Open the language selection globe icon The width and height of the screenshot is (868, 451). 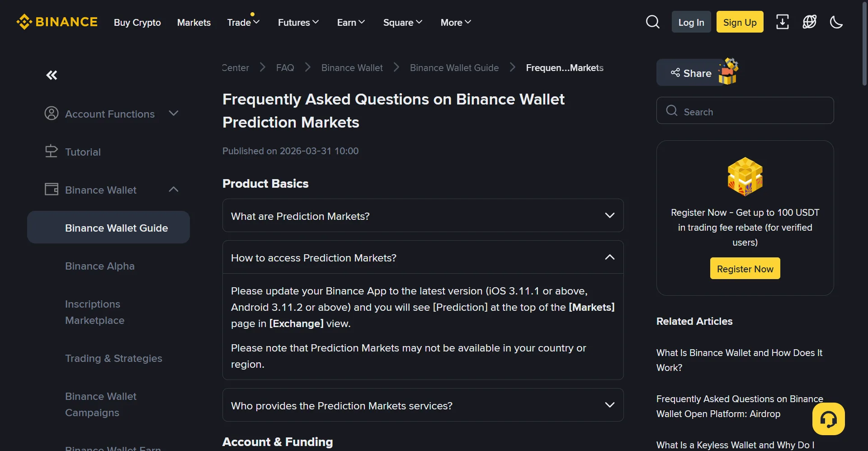pyautogui.click(x=809, y=21)
